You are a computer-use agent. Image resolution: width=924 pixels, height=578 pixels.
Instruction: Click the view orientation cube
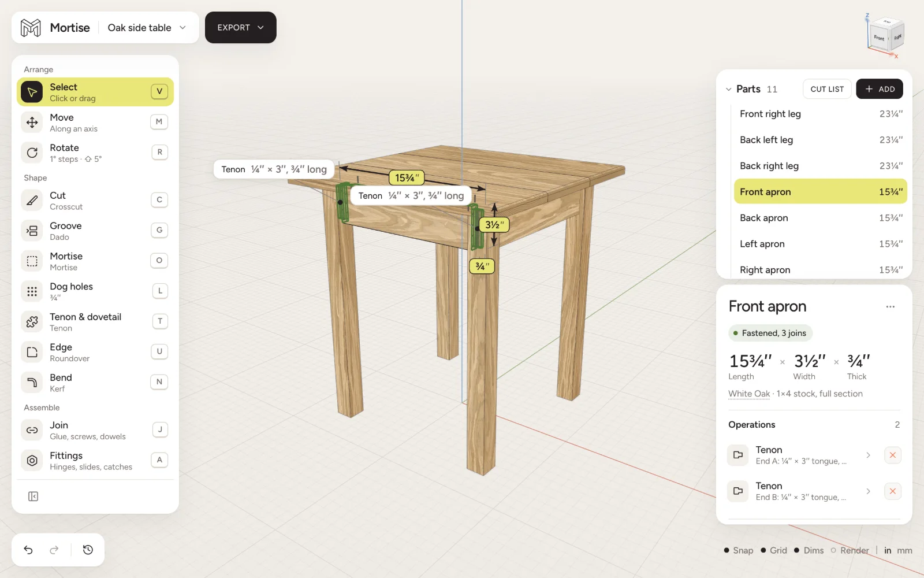[885, 36]
